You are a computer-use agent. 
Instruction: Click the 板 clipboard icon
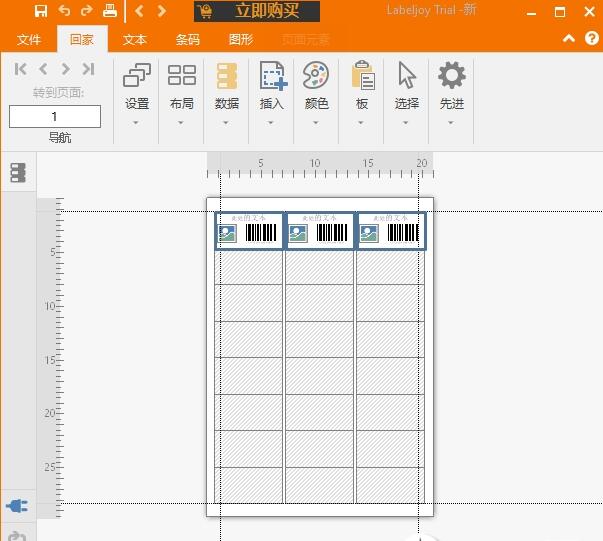pyautogui.click(x=362, y=76)
